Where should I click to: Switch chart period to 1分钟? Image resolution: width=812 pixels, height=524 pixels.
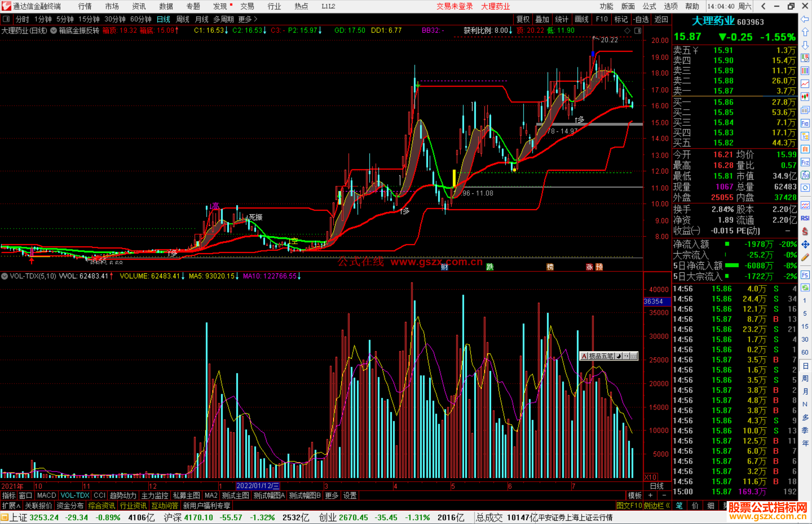[43, 19]
